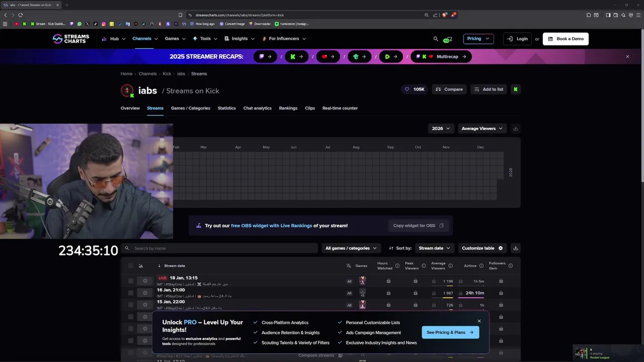The width and height of the screenshot is (644, 362).
Task: Click the Followers Gain info icon
Action: 511,266
